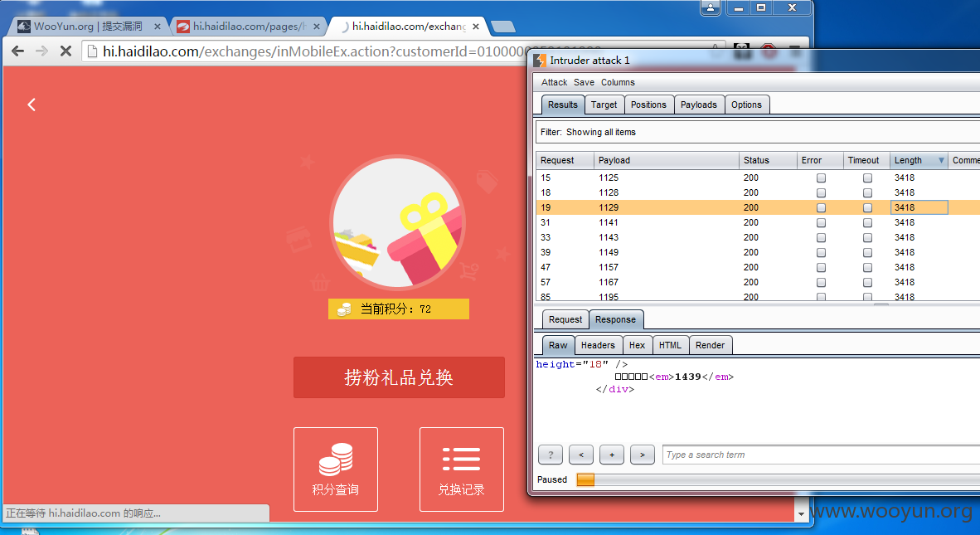Stop loading the page with X button
Image resolution: width=980 pixels, height=535 pixels.
click(65, 51)
